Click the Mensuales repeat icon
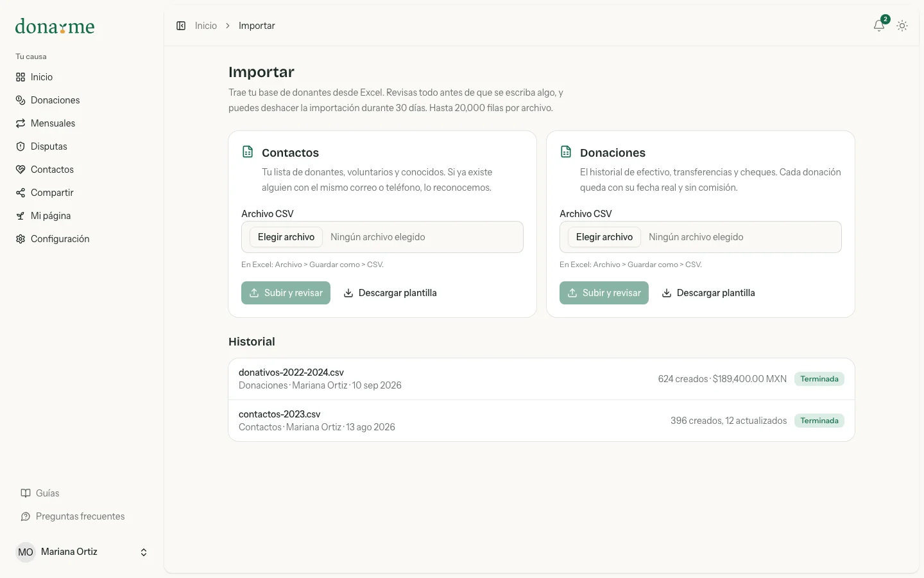924x578 pixels. click(x=21, y=123)
